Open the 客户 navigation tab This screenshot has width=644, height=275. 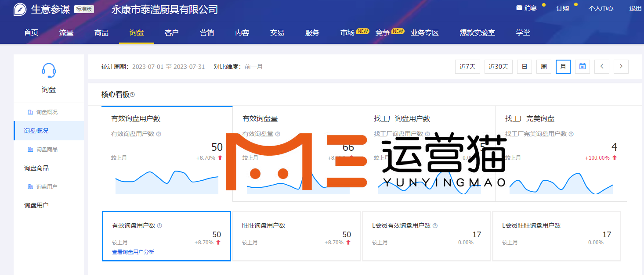(172, 33)
